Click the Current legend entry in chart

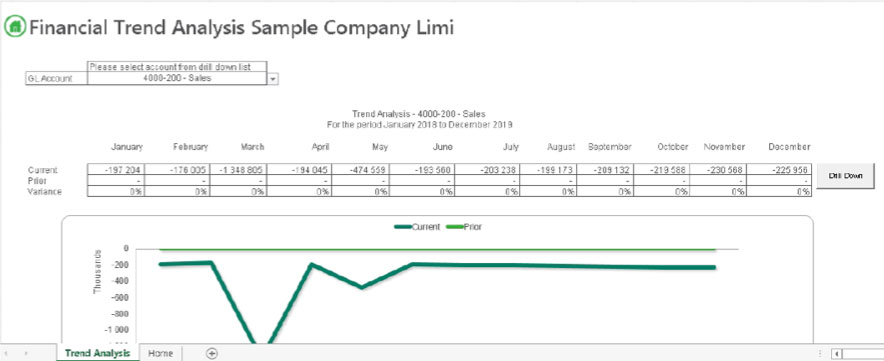[417, 227]
